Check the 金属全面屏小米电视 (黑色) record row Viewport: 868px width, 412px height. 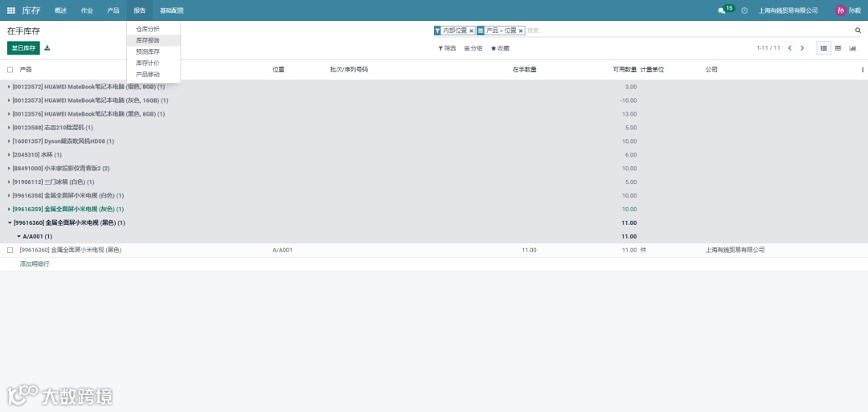10,250
